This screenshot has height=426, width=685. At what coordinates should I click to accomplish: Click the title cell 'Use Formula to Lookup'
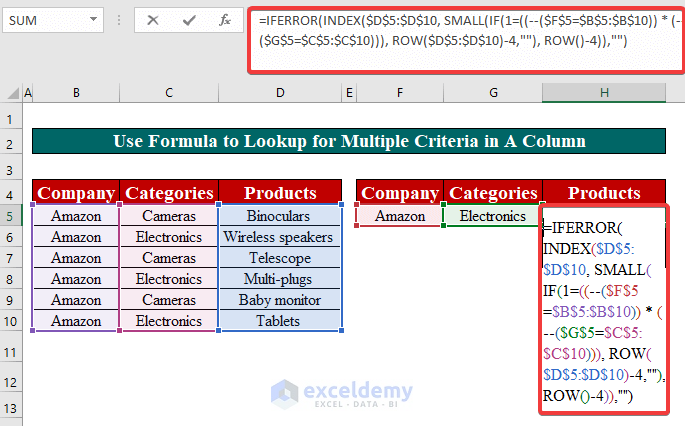click(349, 141)
